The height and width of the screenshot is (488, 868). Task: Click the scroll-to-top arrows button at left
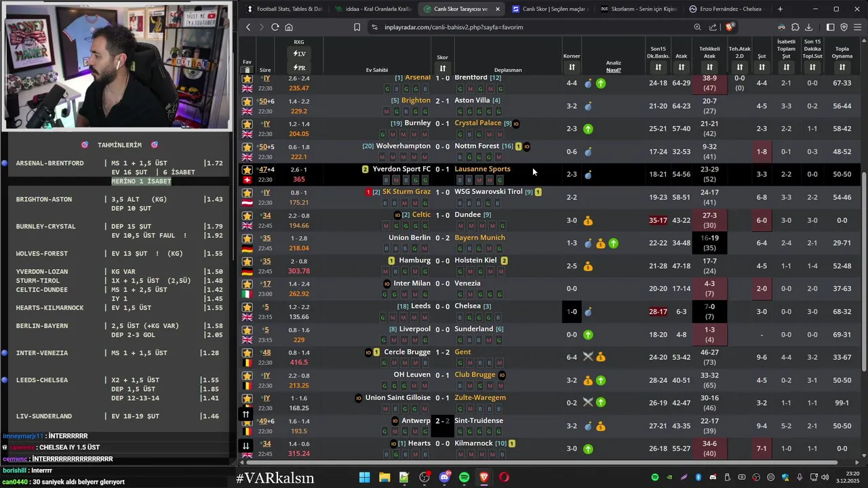(x=246, y=414)
